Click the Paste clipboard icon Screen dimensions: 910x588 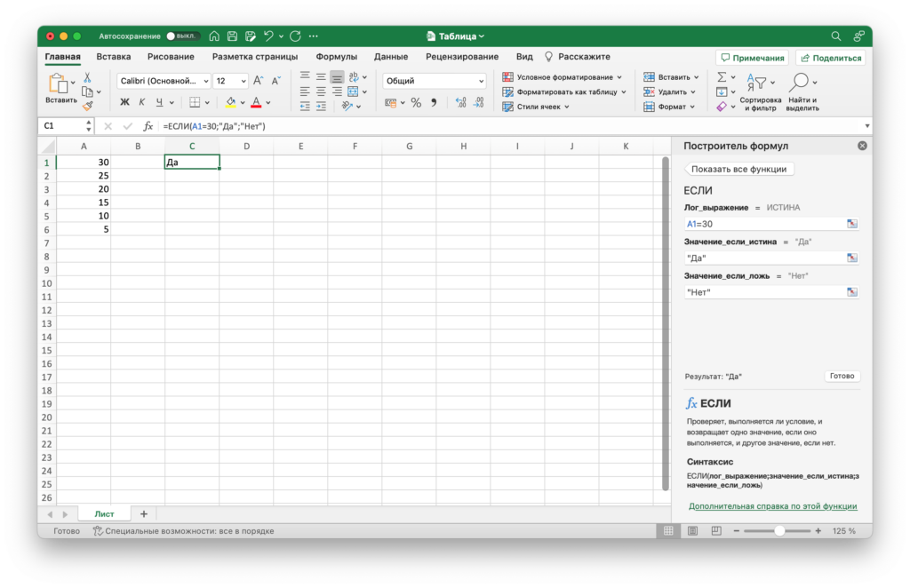[58, 83]
